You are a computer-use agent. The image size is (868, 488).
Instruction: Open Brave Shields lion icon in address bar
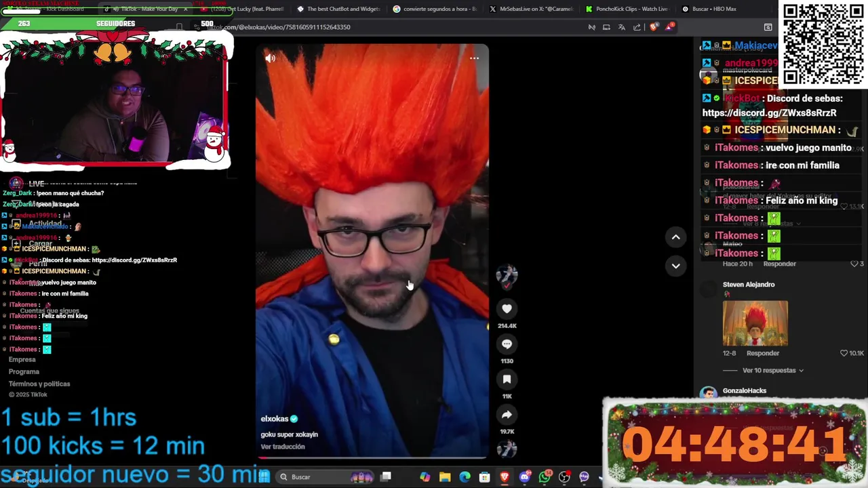(x=654, y=27)
